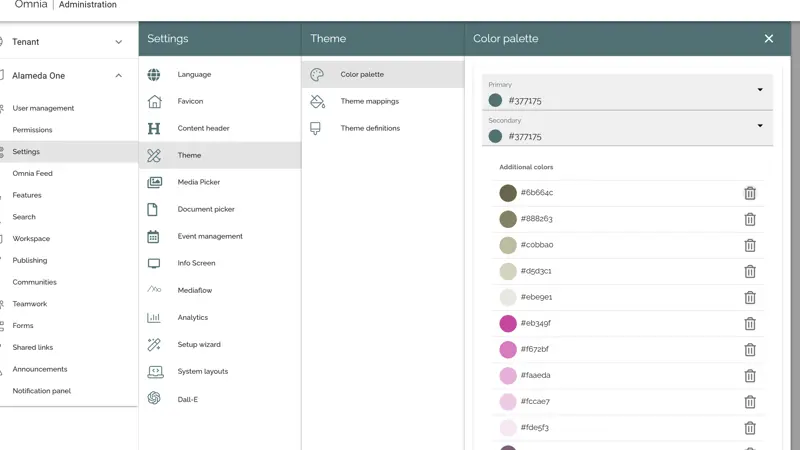Open Features in the sidebar
This screenshot has width=800, height=450.
pyautogui.click(x=27, y=195)
